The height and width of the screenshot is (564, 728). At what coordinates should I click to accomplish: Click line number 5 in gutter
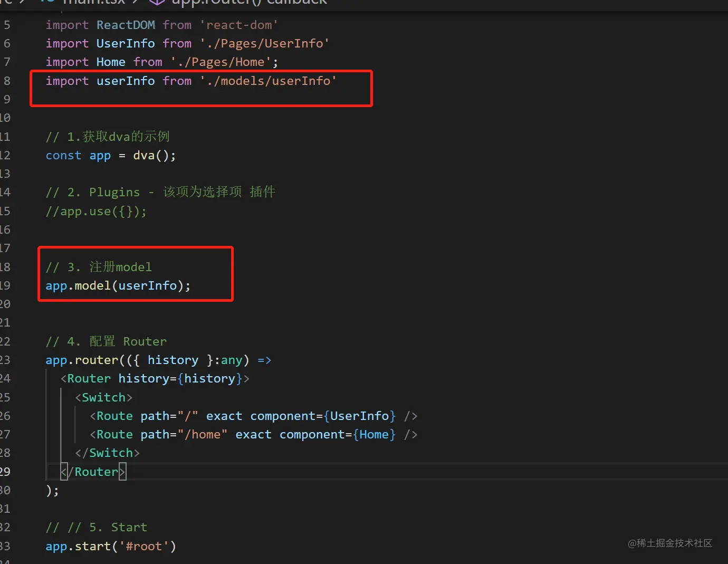tap(7, 25)
